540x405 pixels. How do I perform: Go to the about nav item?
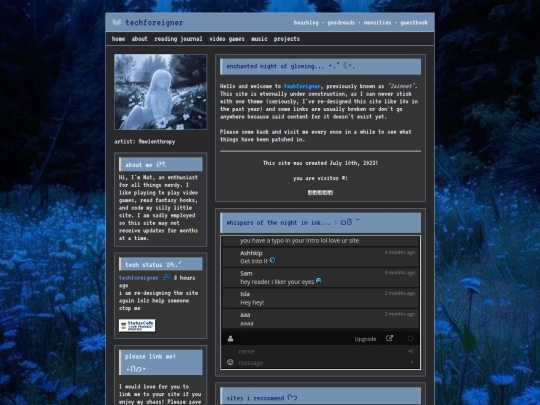(139, 39)
